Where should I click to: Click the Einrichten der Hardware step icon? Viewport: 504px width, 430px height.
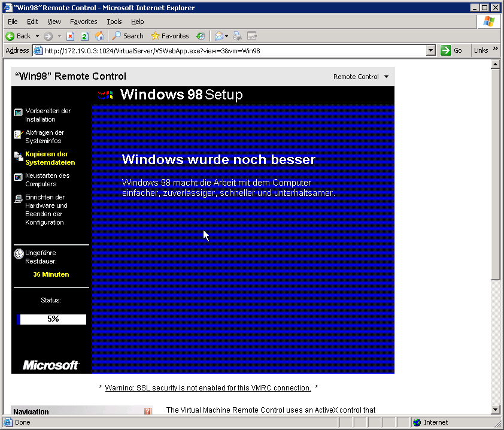tap(19, 199)
